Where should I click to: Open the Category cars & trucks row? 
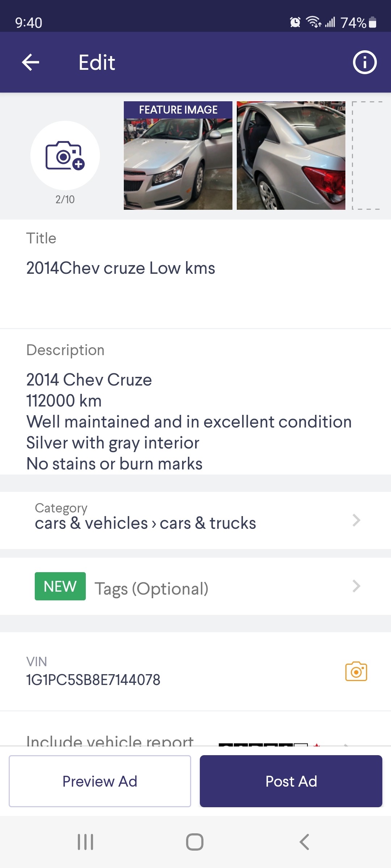click(146, 523)
